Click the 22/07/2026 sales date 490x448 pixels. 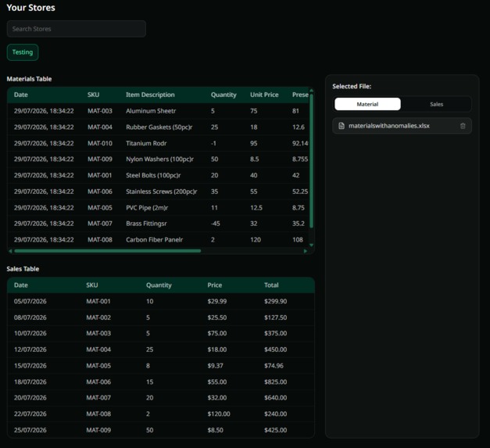pos(30,414)
